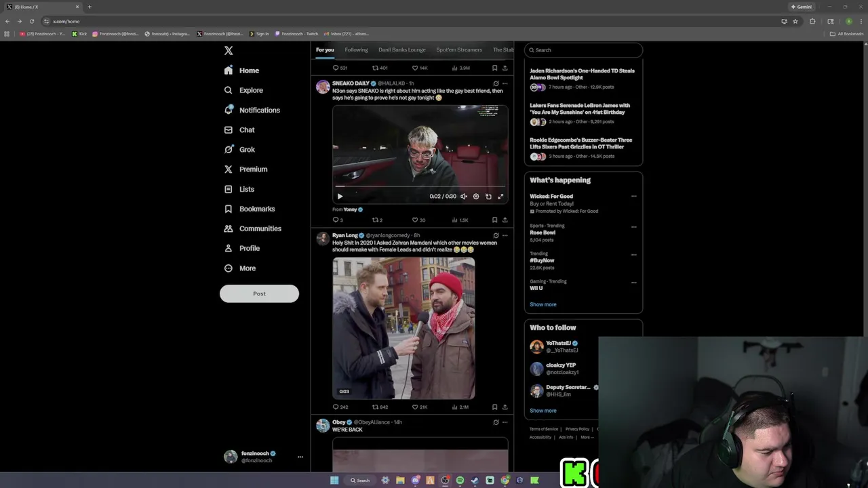
Task: Open more options on Obey post
Action: tap(505, 422)
